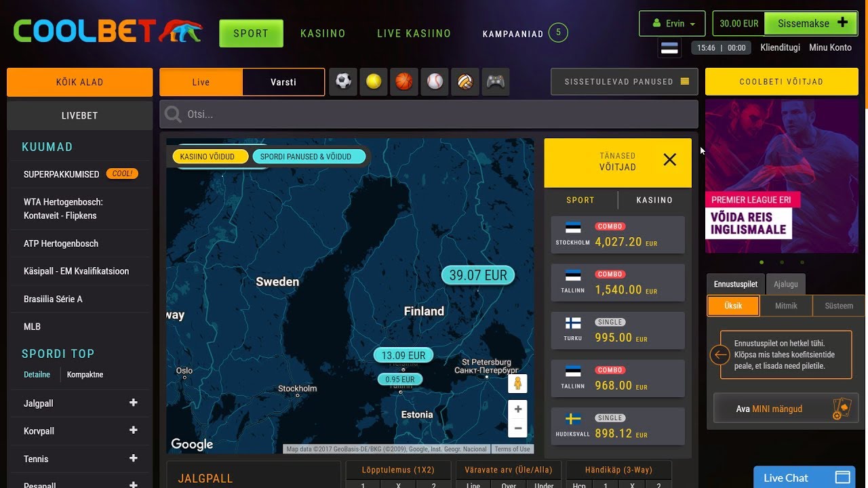Close the Tänased Võitjad panel
This screenshot has width=868, height=488.
pyautogui.click(x=670, y=160)
